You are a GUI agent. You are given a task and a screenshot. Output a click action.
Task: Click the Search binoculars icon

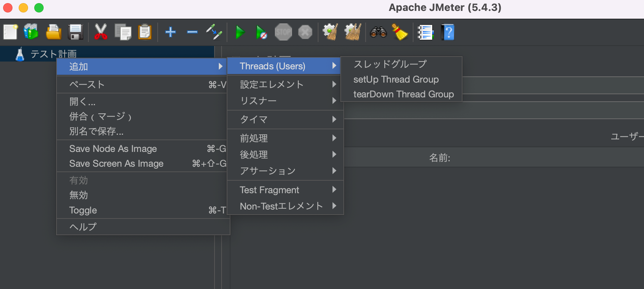(378, 32)
